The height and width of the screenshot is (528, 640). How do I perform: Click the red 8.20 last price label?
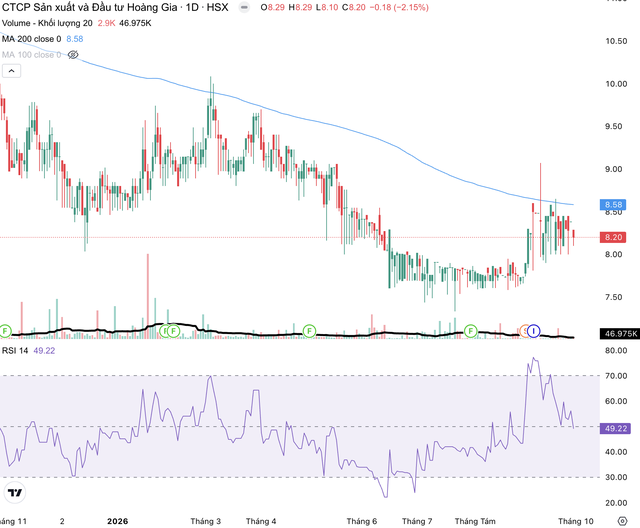(x=613, y=237)
